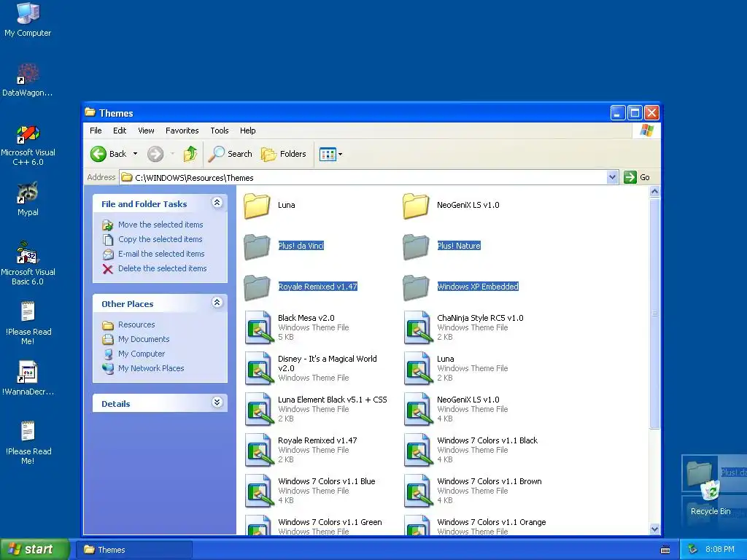The height and width of the screenshot is (560, 747).
Task: Expand the Details panel
Action: pyautogui.click(x=217, y=402)
